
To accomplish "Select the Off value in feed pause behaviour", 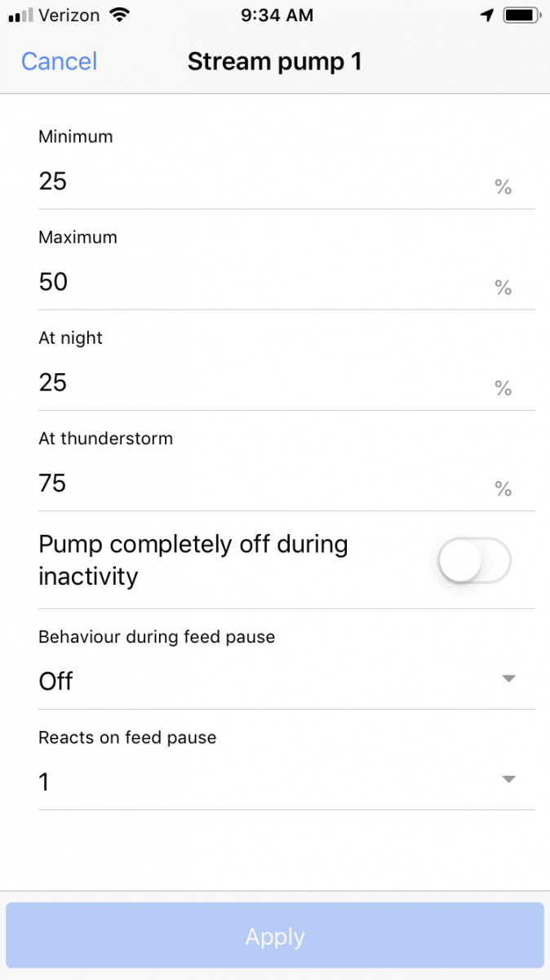I will (x=55, y=681).
